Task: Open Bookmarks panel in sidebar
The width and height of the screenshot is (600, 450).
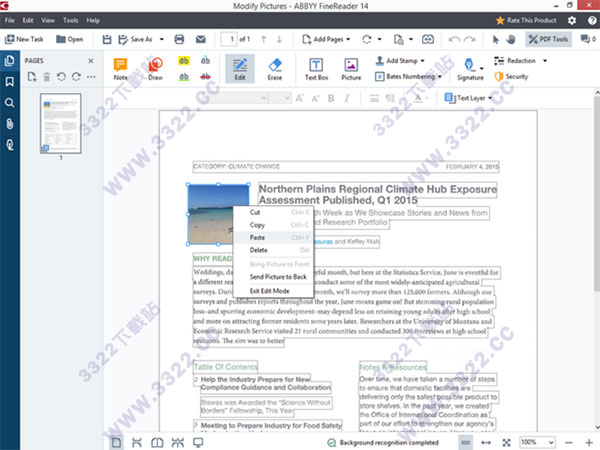Action: (10, 82)
